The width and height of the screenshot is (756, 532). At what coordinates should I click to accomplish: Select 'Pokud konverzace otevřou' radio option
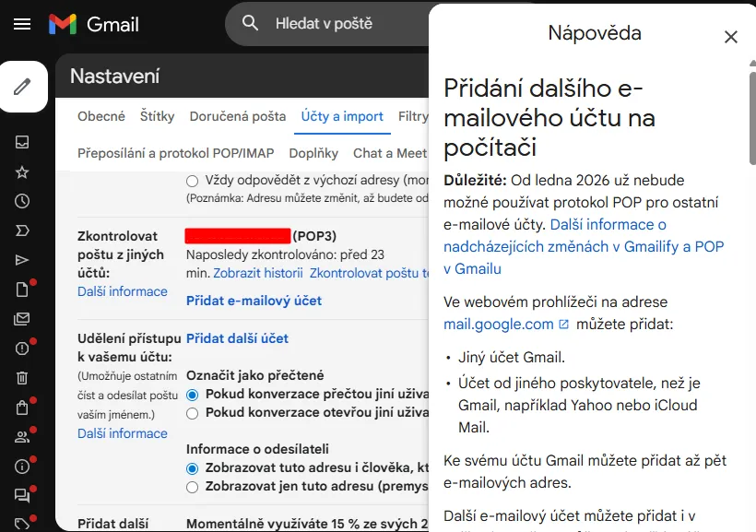(192, 414)
